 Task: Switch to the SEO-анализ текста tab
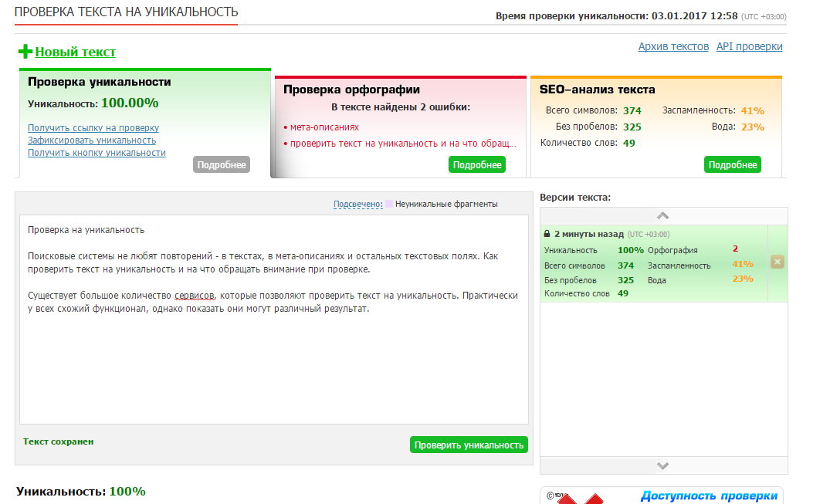tap(597, 90)
